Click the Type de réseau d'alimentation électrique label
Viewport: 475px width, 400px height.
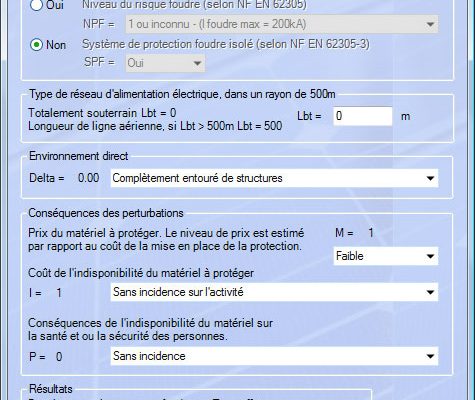(x=182, y=94)
